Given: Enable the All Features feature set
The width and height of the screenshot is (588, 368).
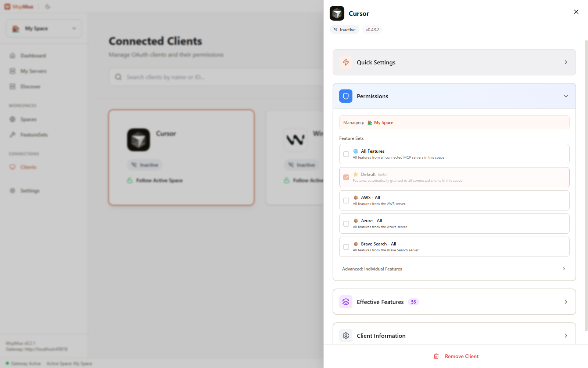Looking at the screenshot, I should pos(346,154).
